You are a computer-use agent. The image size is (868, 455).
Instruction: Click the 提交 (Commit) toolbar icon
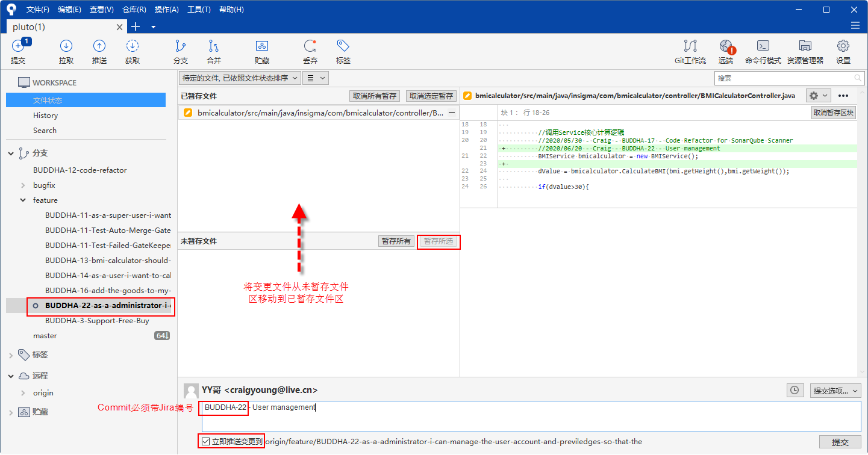tap(18, 47)
